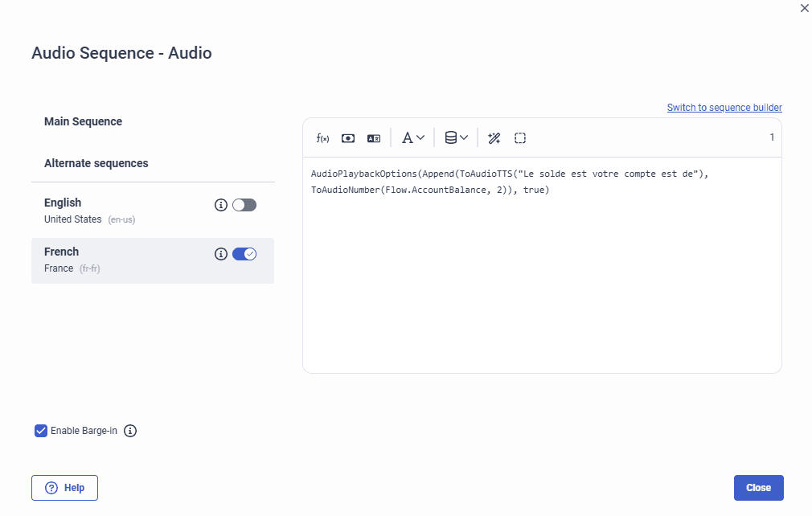
Task: Select the French France sequence row
Action: (x=121, y=260)
